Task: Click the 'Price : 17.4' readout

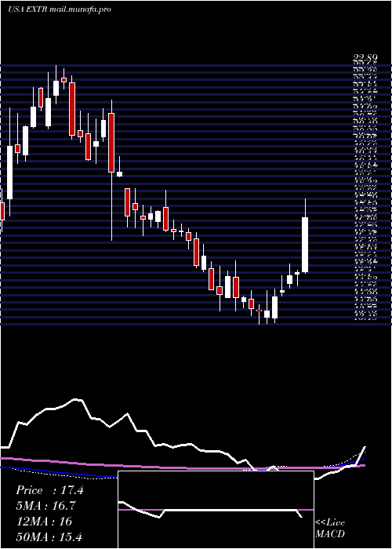Action: pyautogui.click(x=49, y=490)
